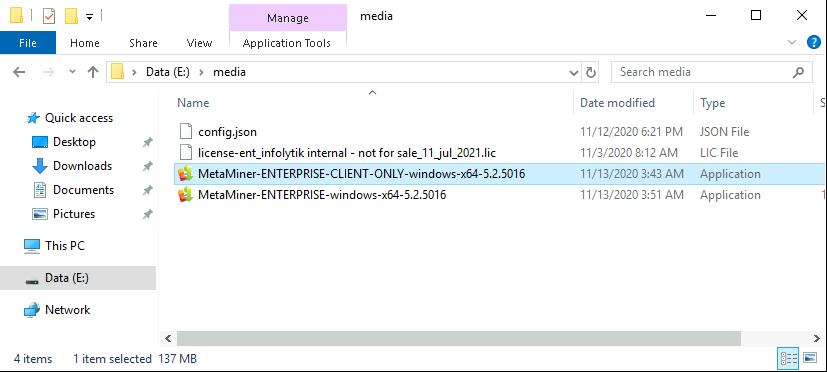Screen dimensions: 827x372
Task: Open Quick Access Toolbar customize dropdown
Action: pyautogui.click(x=90, y=17)
